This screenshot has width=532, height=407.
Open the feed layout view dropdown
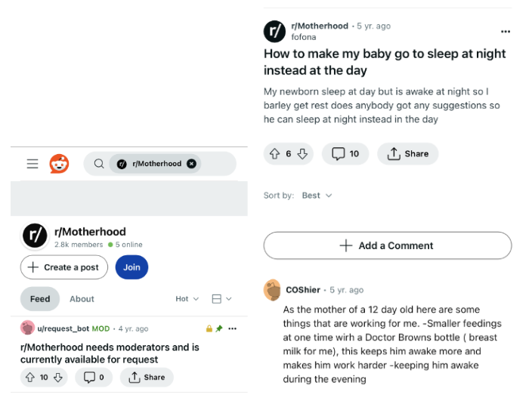(x=221, y=299)
